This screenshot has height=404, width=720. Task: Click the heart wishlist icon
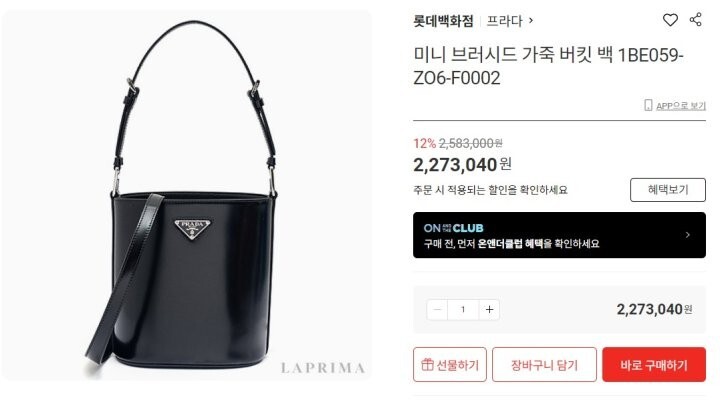click(670, 20)
